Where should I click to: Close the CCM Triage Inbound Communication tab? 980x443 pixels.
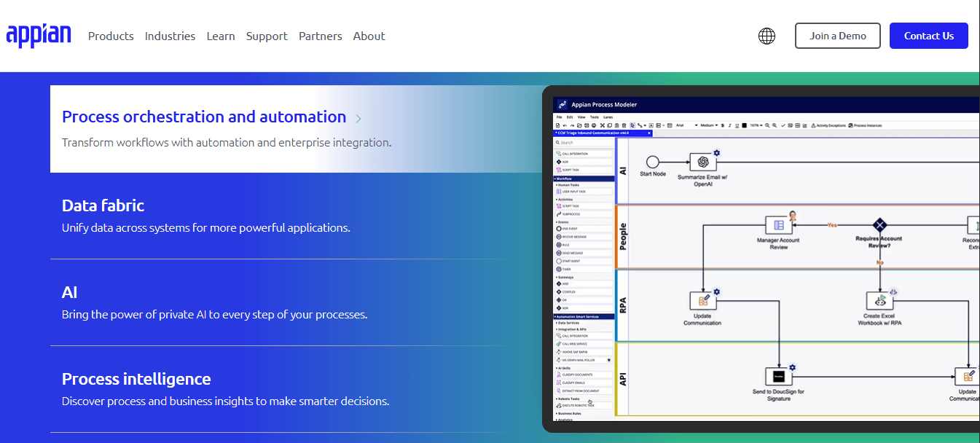click(x=648, y=133)
